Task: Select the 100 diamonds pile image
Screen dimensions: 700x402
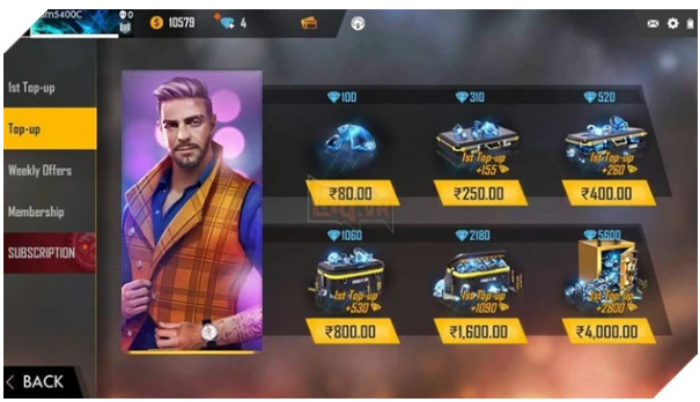Action: (351, 144)
